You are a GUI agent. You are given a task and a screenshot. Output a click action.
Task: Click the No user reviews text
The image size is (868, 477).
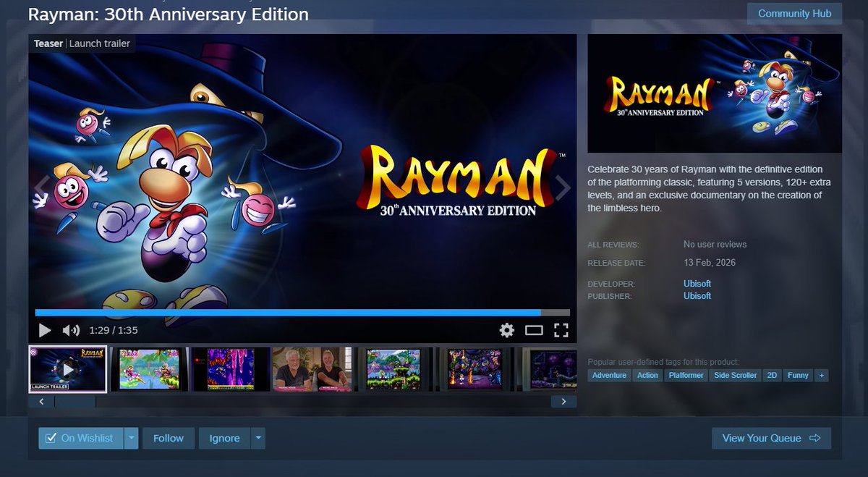pyautogui.click(x=715, y=244)
